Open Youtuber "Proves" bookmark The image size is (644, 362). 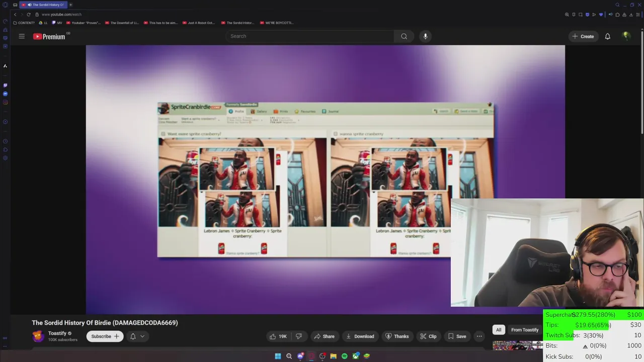coord(84,23)
